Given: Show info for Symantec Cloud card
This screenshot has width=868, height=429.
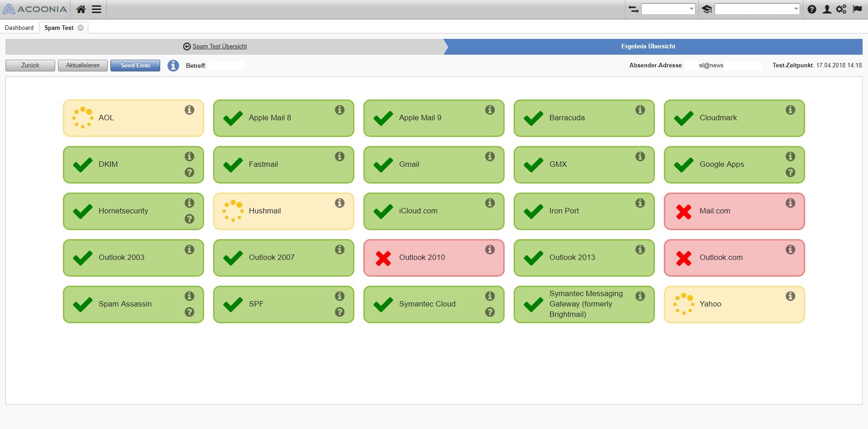Looking at the screenshot, I should pyautogui.click(x=490, y=296).
